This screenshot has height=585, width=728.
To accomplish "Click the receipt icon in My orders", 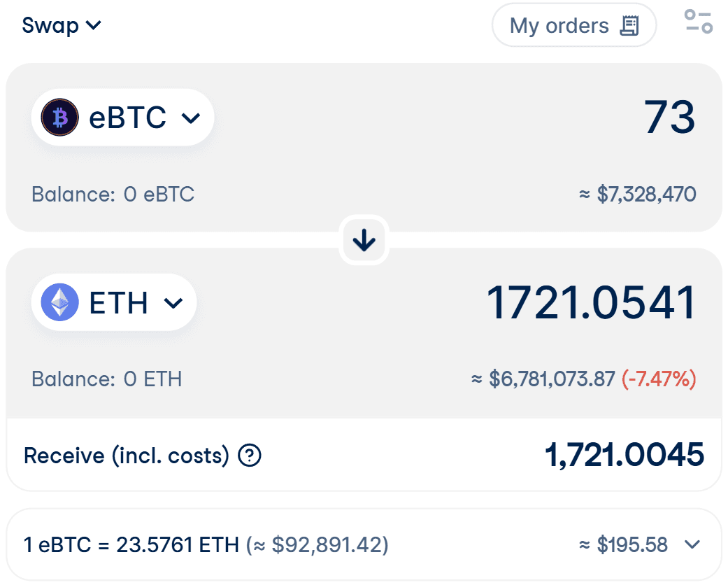I will (629, 26).
